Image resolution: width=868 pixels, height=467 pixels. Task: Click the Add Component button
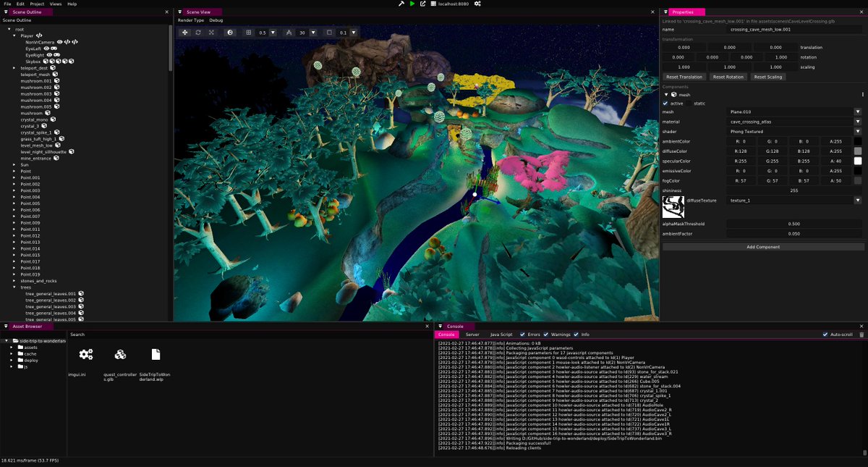(x=763, y=247)
